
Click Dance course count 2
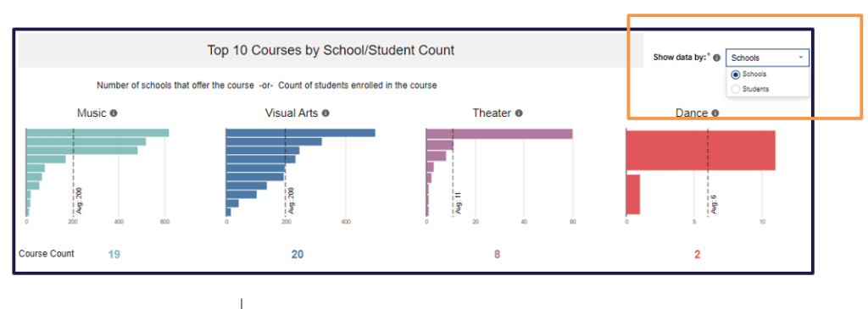tap(698, 255)
